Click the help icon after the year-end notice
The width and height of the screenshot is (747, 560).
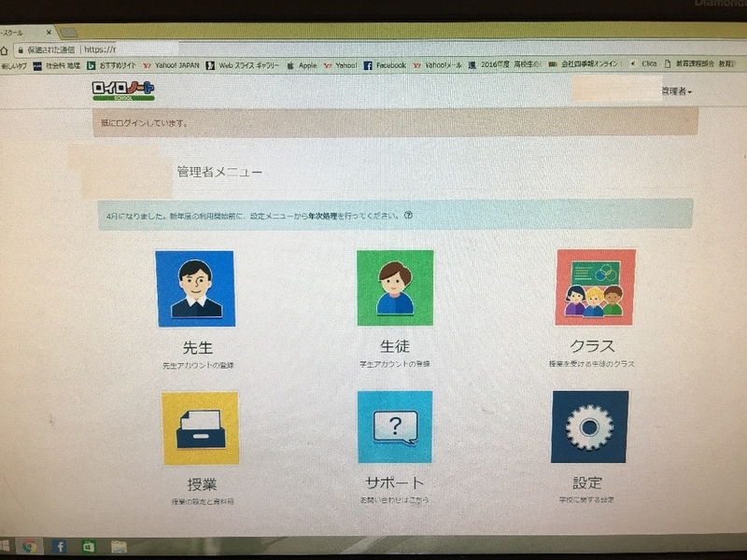pos(407,214)
